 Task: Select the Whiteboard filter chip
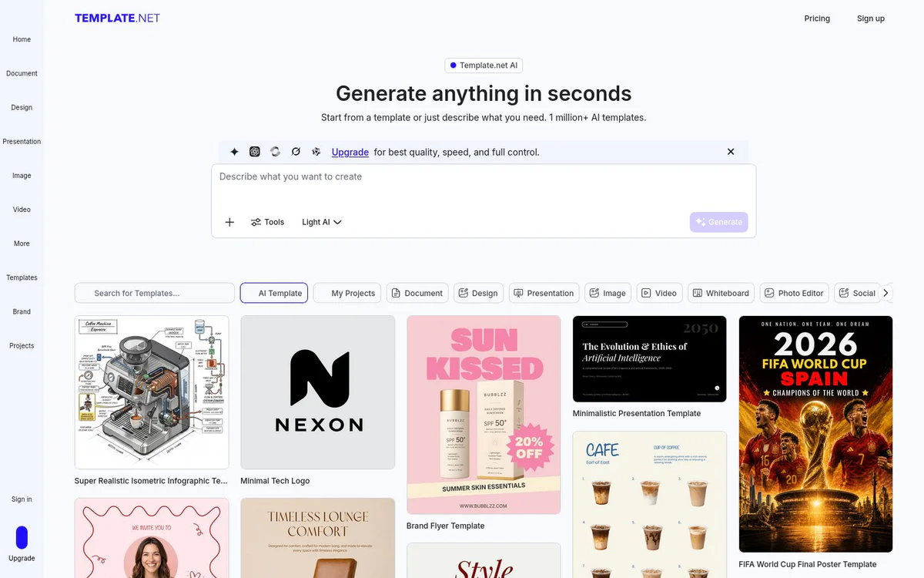pos(721,293)
